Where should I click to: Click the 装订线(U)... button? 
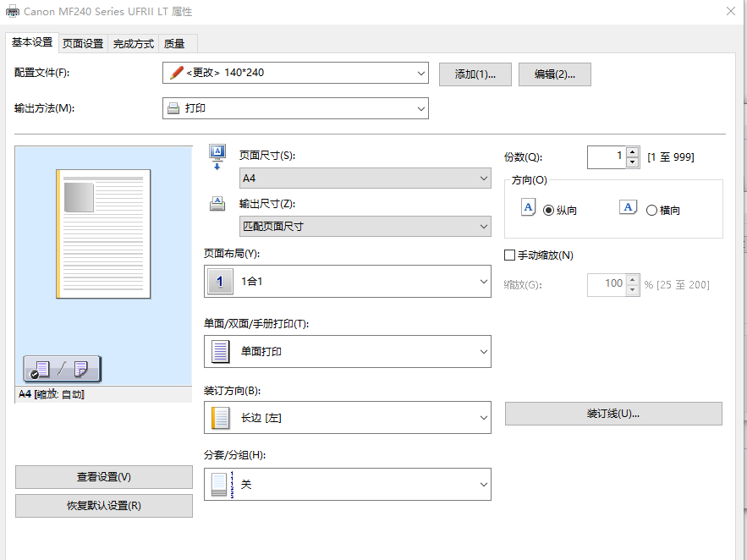pyautogui.click(x=613, y=414)
